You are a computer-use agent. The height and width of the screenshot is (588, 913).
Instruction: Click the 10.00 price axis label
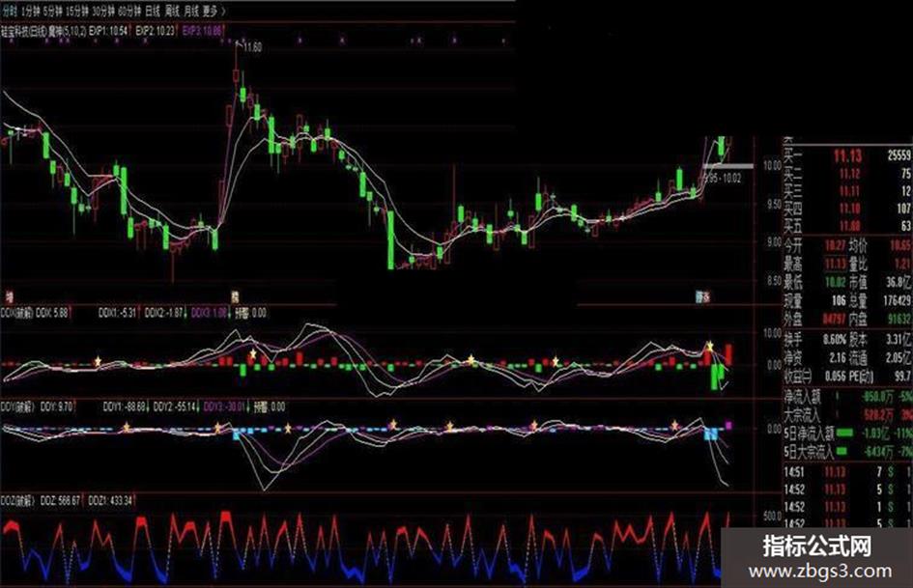point(772,166)
